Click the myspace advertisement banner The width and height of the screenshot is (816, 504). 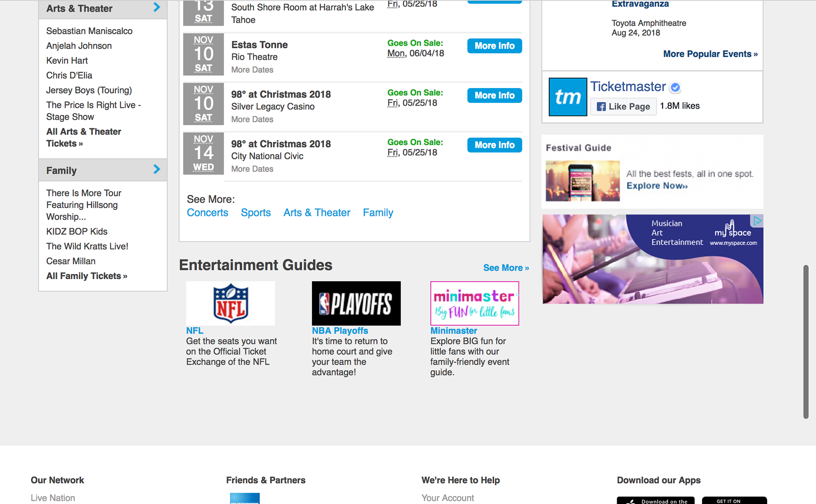[653, 259]
